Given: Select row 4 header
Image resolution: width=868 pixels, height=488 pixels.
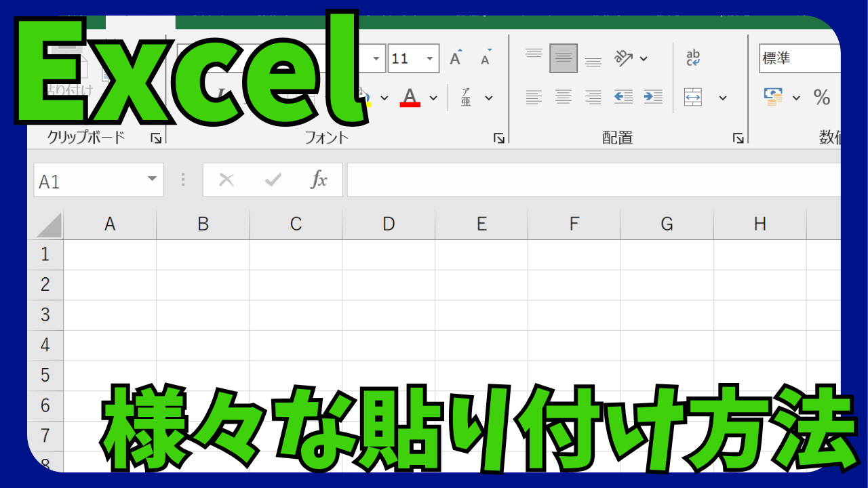Looking at the screenshot, I should click(45, 346).
